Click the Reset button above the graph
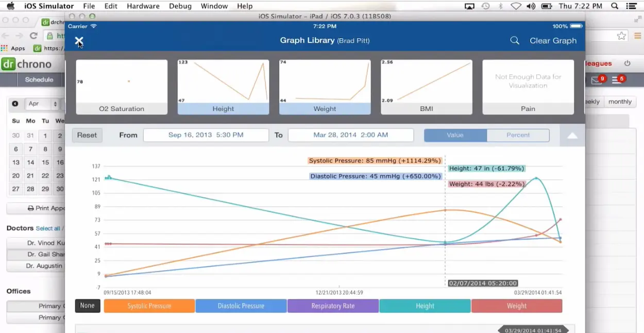 (87, 135)
